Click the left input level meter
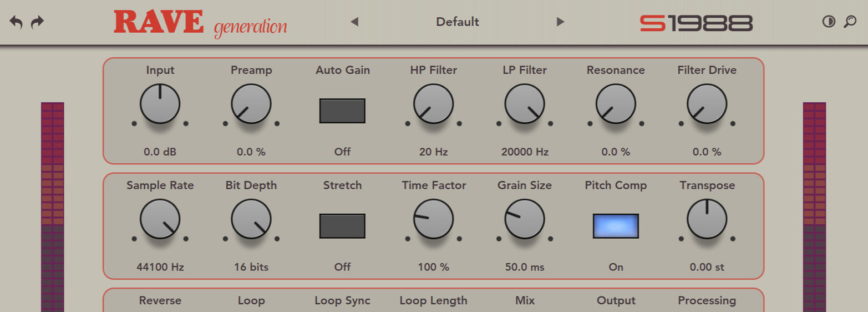Screen dimensions: 868x312 (x=53, y=207)
